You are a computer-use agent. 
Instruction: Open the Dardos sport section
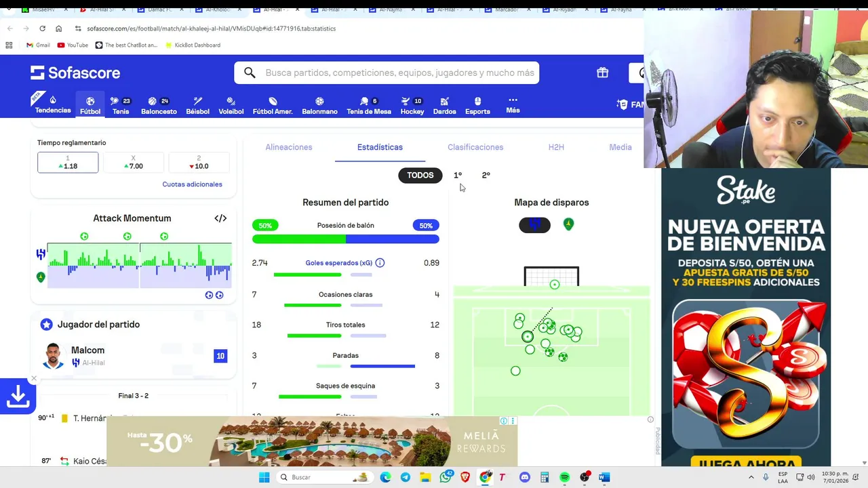[x=444, y=105]
